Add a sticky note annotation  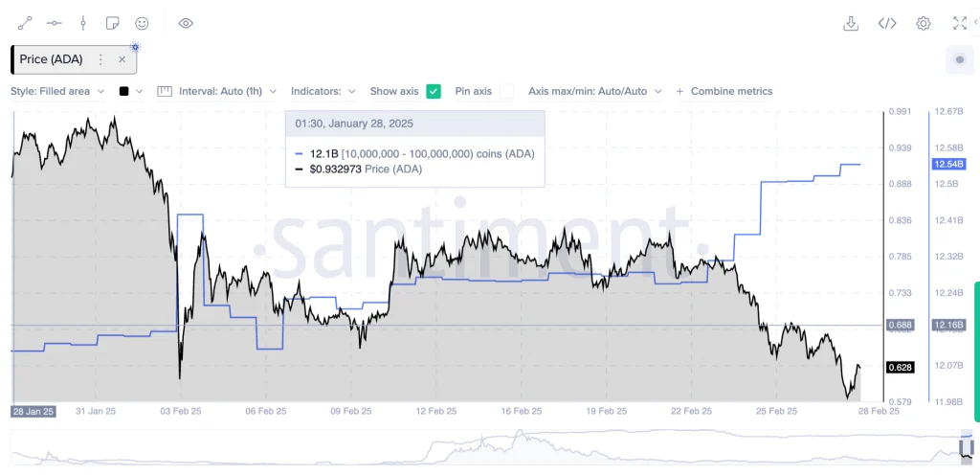[113, 24]
